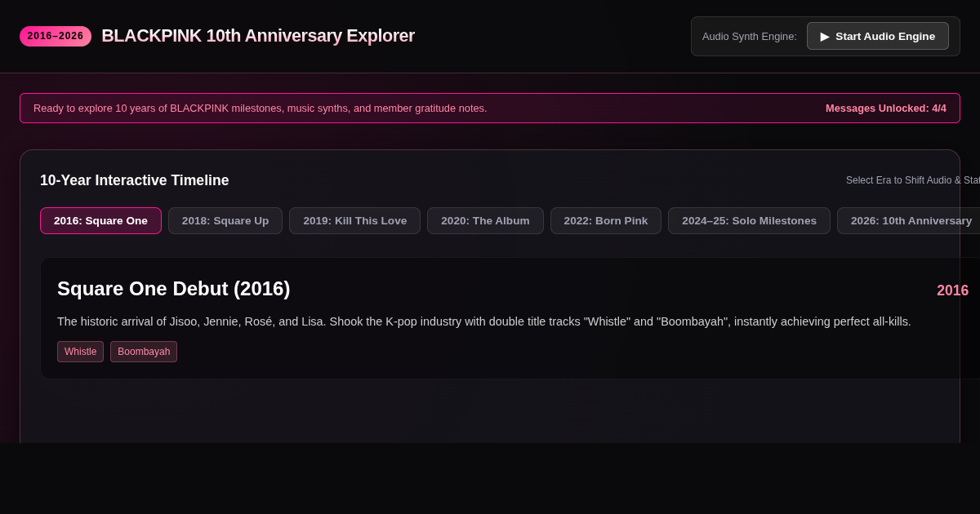Click the Audio Synth Engine label
The image size is (980, 514).
750,36
